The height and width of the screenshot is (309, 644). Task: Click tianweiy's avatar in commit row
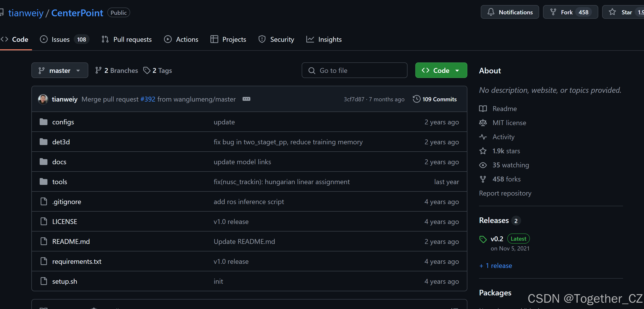pos(43,99)
